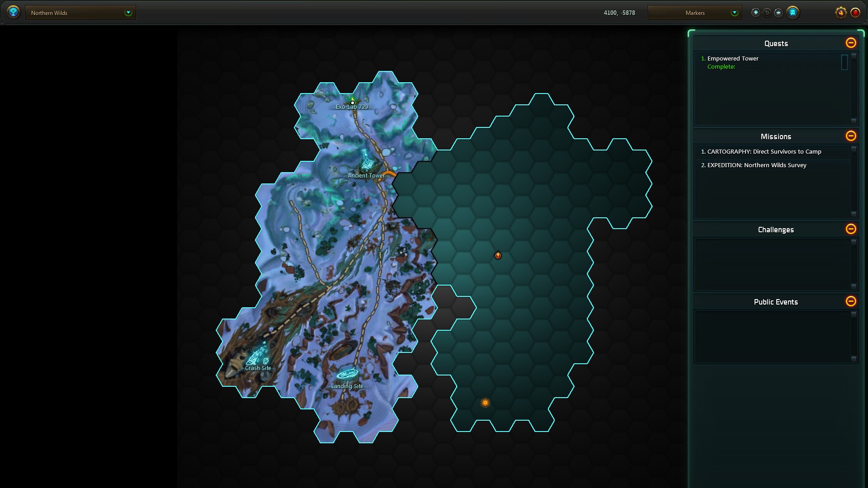Screen dimensions: 868x488
Task: Collapse the Quests panel
Action: (850, 43)
